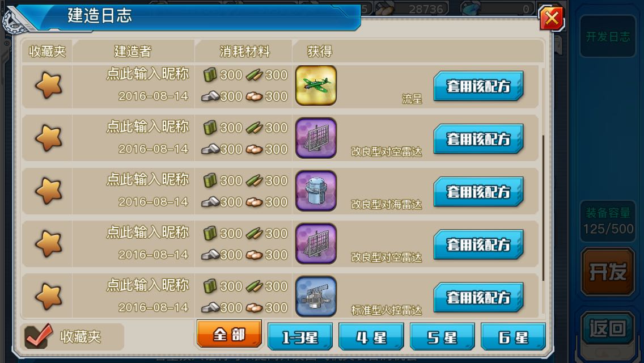
Task: Toggle favorite star on the second 改良型对空雷达 row
Action: [x=48, y=244]
